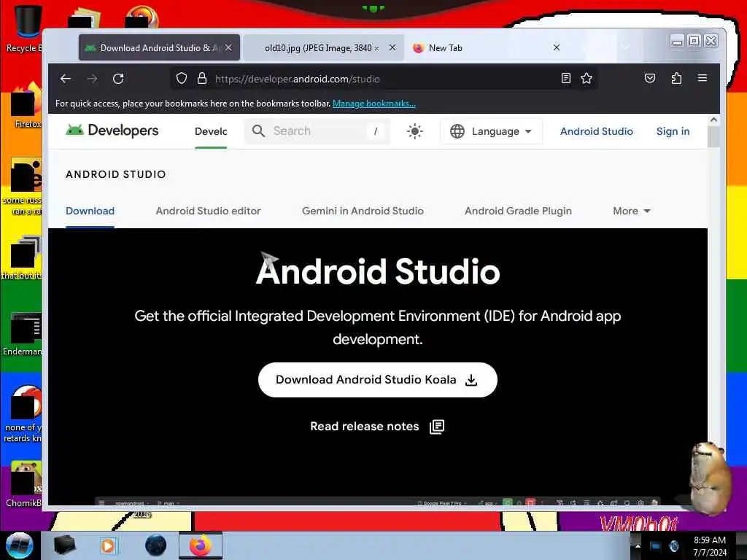Viewport: 747px width, 560px height.
Task: Open the globe browser taskbar icon
Action: click(156, 545)
